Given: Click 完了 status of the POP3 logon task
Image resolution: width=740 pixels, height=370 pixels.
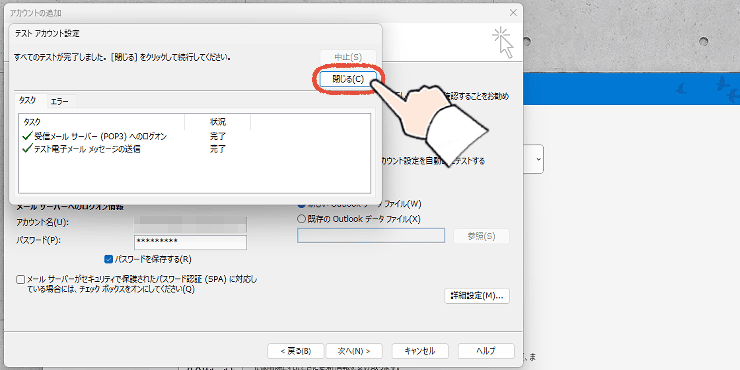Looking at the screenshot, I should (218, 136).
